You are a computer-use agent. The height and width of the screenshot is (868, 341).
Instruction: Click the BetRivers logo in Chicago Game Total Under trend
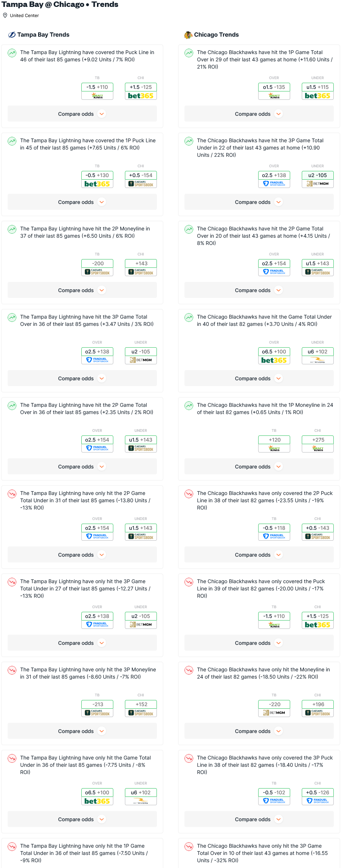tap(318, 360)
